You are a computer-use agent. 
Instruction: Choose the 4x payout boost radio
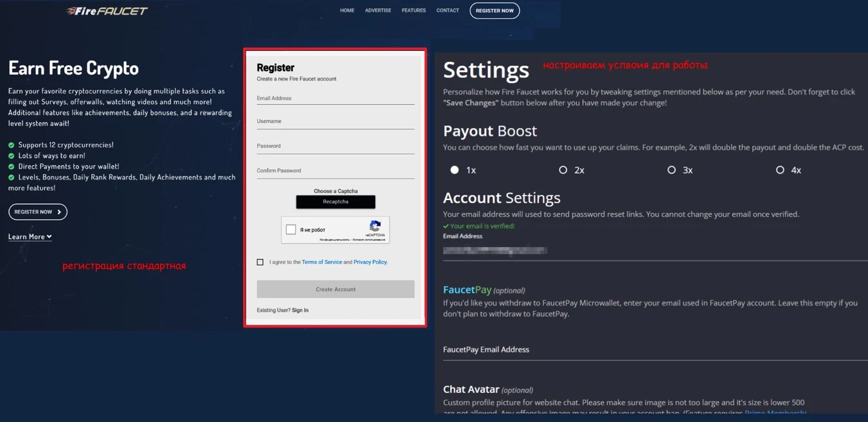(780, 170)
